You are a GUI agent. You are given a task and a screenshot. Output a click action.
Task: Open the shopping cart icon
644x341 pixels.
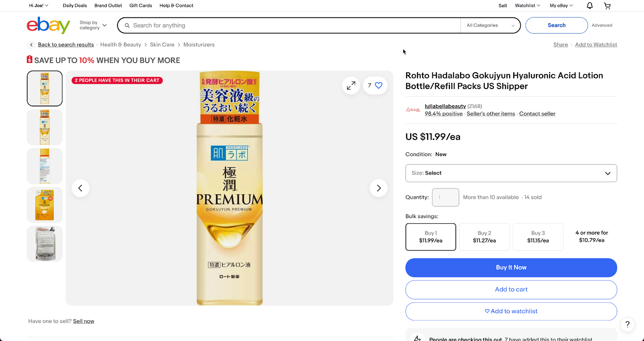pyautogui.click(x=607, y=6)
